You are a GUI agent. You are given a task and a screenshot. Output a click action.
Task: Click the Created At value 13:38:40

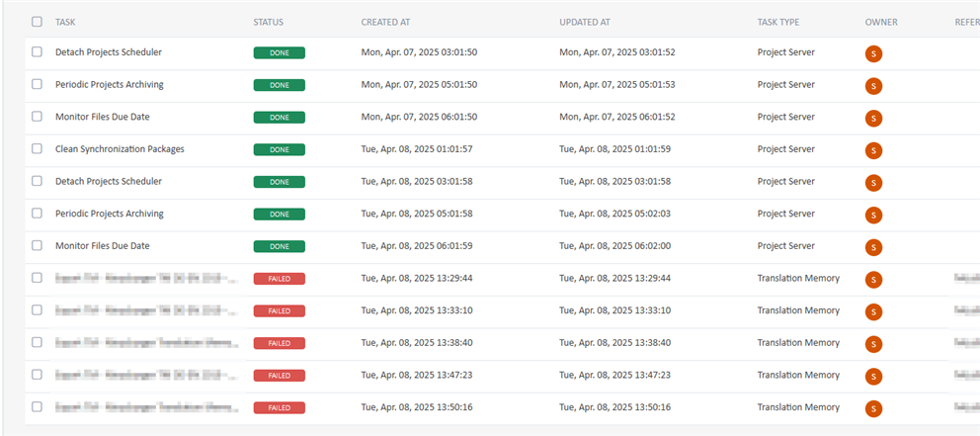(417, 343)
